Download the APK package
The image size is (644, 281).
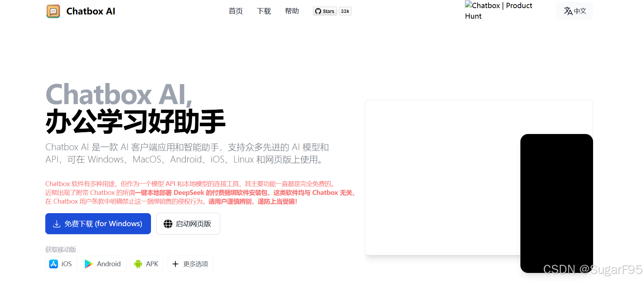click(x=147, y=264)
